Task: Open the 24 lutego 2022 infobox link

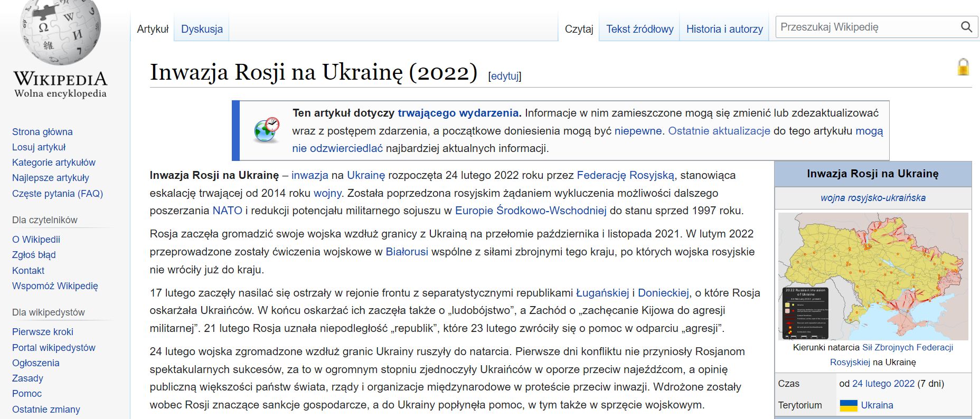Action: (x=883, y=384)
